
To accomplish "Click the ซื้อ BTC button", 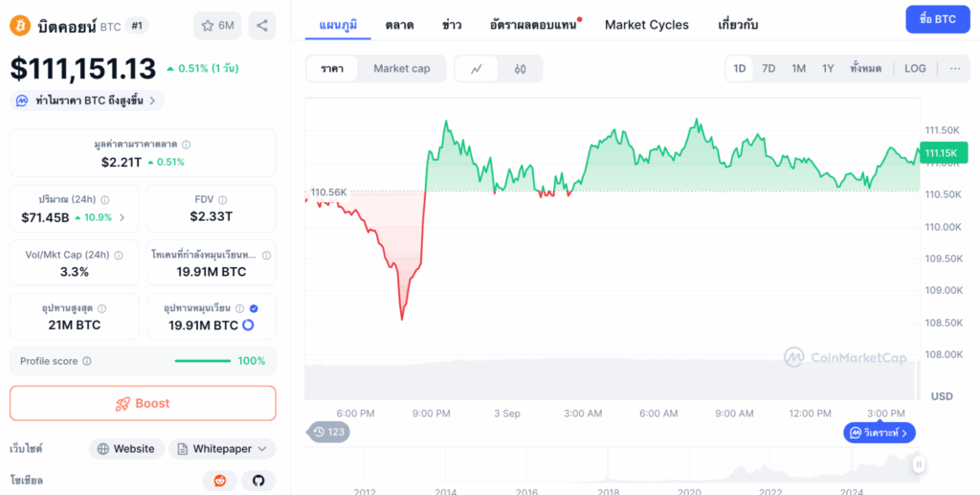I will 937,19.
